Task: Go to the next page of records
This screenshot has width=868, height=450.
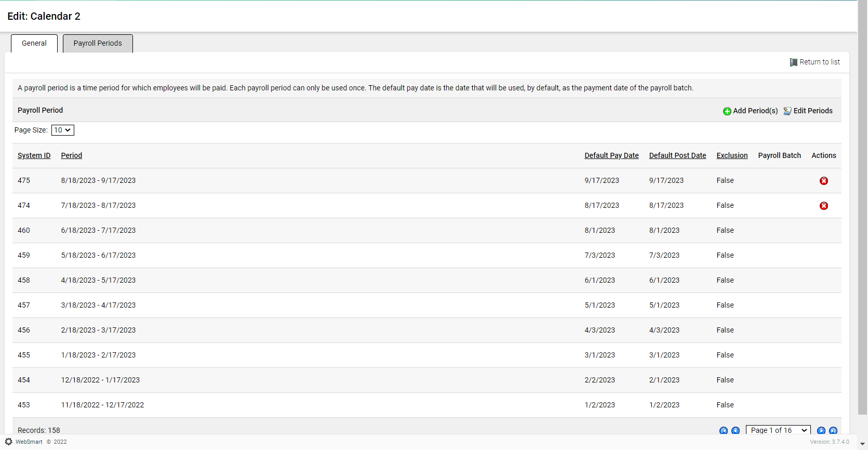Action: coord(821,430)
